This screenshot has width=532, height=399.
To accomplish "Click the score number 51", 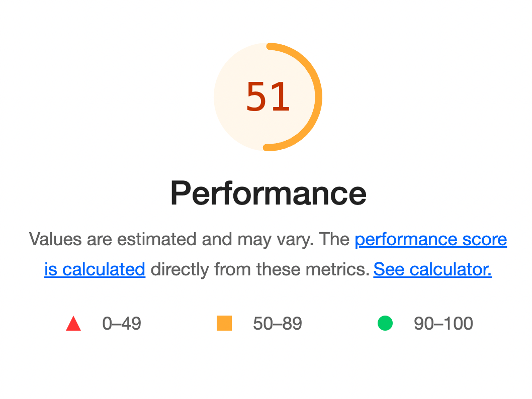I will coord(268,97).
